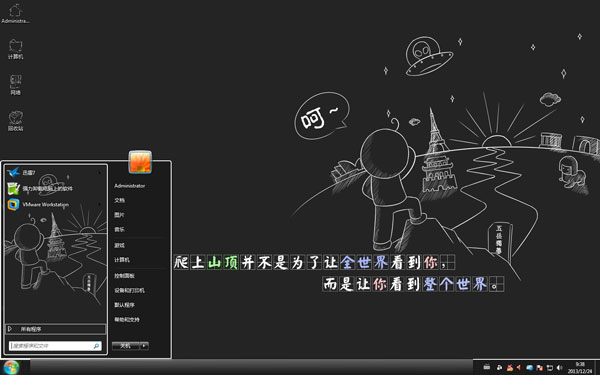Click the show desktop strip at taskbar end
600x375 pixels.
(597, 367)
